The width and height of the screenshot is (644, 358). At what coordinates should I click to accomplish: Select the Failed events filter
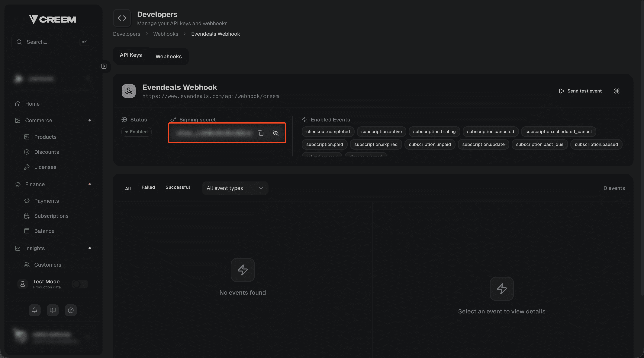pos(148,187)
